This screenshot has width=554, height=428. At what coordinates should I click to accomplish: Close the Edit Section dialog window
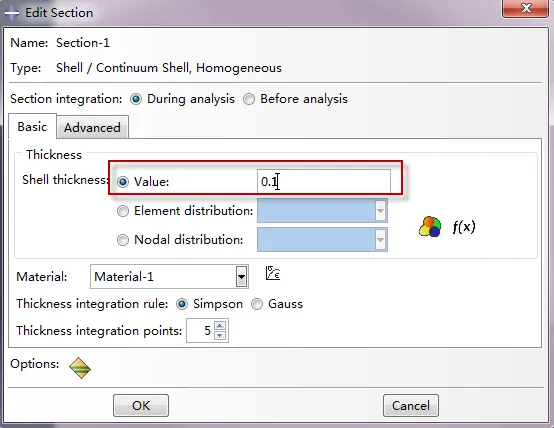[x=526, y=8]
